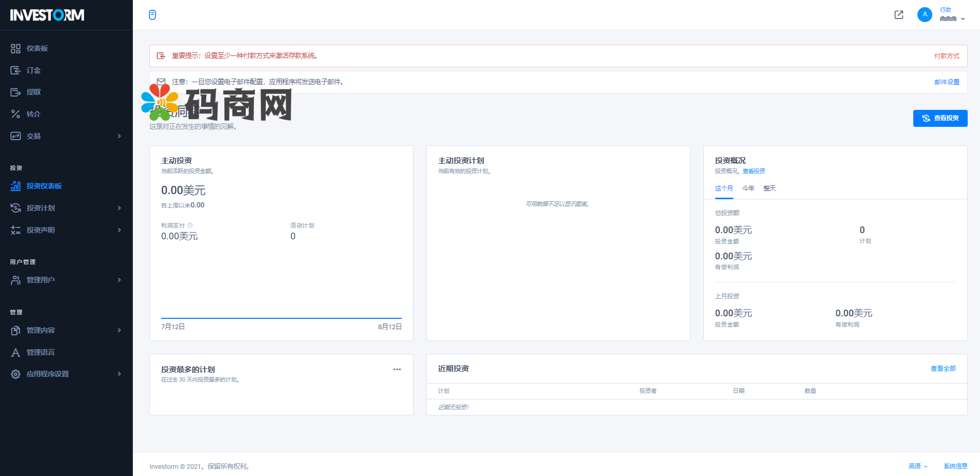Open the external site link icon
Screen dimensions: 980x476
coord(898,15)
